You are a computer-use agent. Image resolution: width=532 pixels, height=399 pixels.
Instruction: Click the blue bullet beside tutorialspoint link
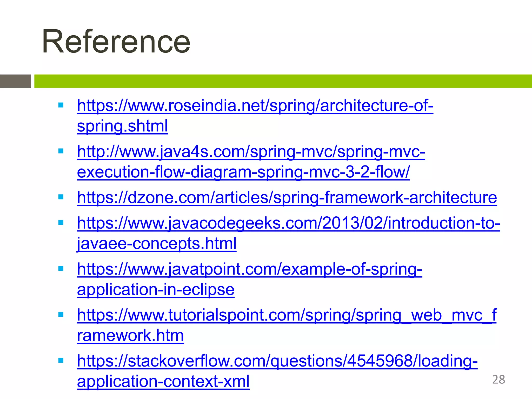click(x=61, y=315)
